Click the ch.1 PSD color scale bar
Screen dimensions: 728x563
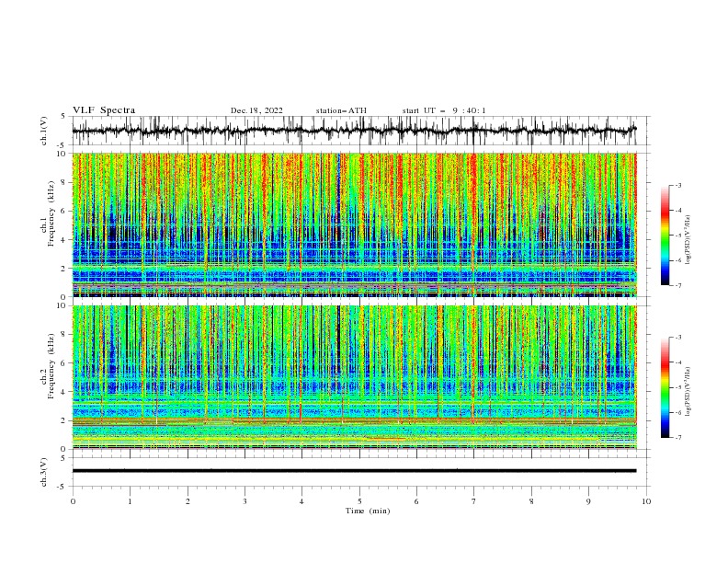665,236
